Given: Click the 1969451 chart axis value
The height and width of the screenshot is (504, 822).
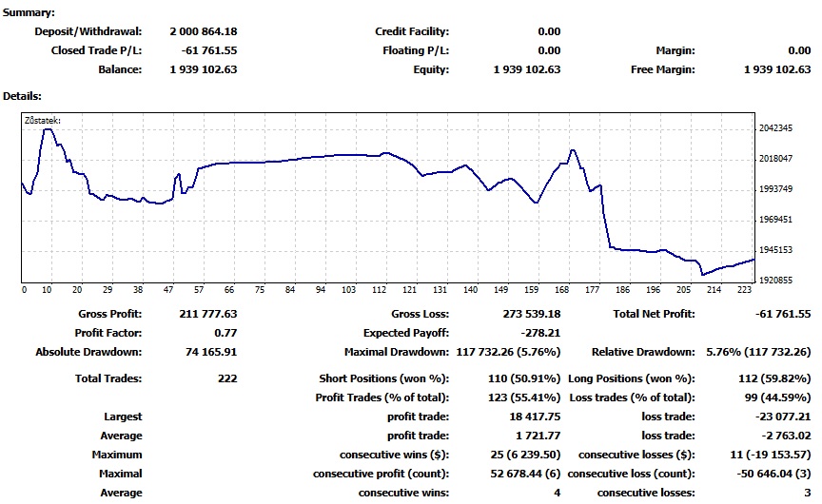Looking at the screenshot, I should [x=776, y=220].
